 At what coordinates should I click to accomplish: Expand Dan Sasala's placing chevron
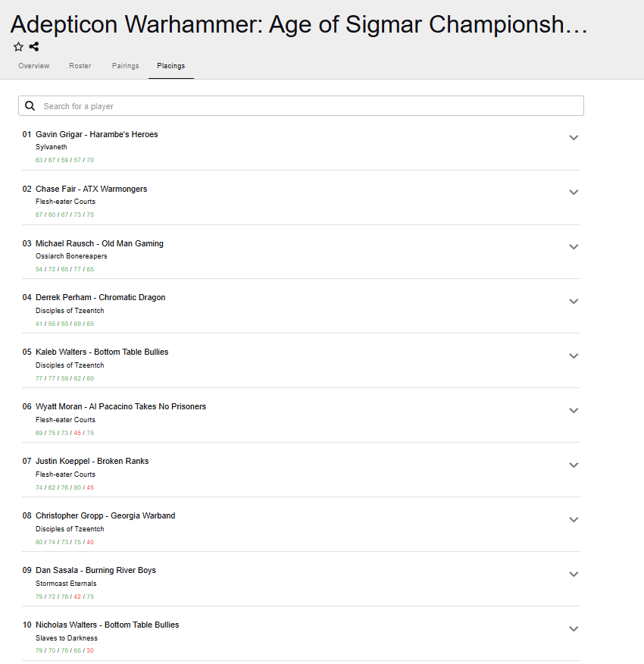[574, 575]
